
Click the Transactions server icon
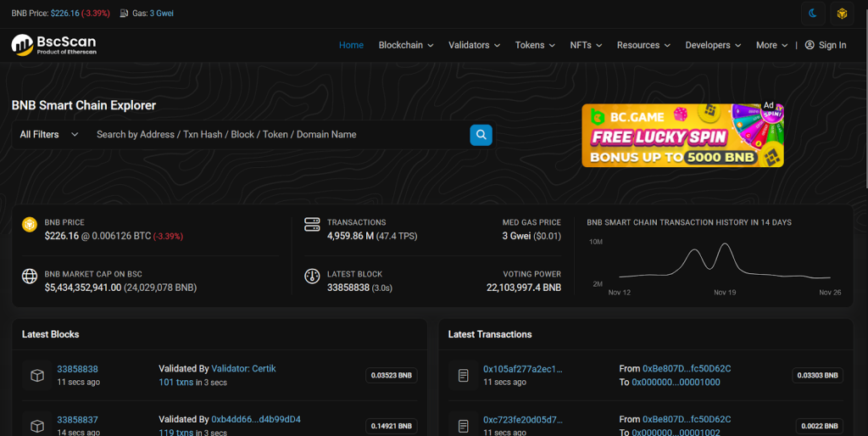311,226
